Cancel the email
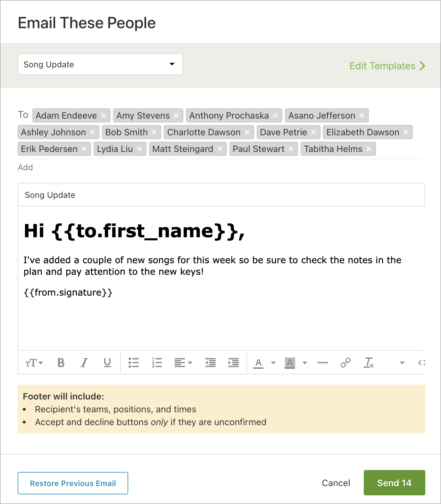The width and height of the screenshot is (441, 504). (x=336, y=483)
